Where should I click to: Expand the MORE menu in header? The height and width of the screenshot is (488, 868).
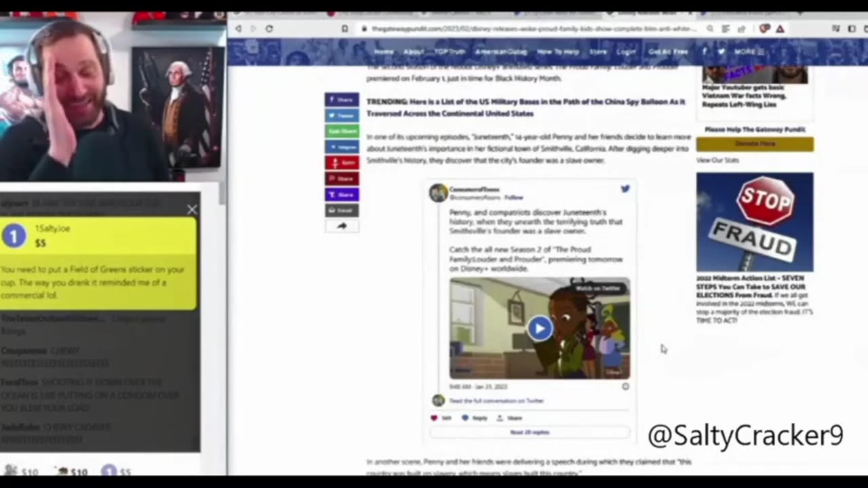tap(749, 52)
